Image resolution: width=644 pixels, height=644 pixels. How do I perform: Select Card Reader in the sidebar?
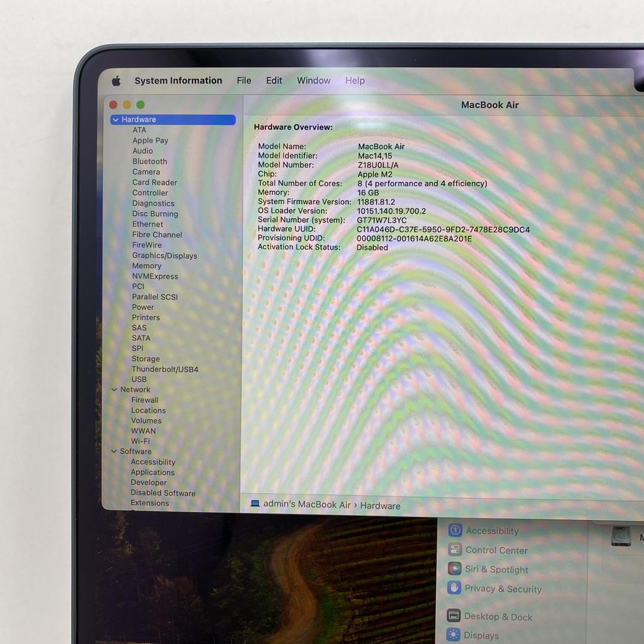click(x=154, y=182)
